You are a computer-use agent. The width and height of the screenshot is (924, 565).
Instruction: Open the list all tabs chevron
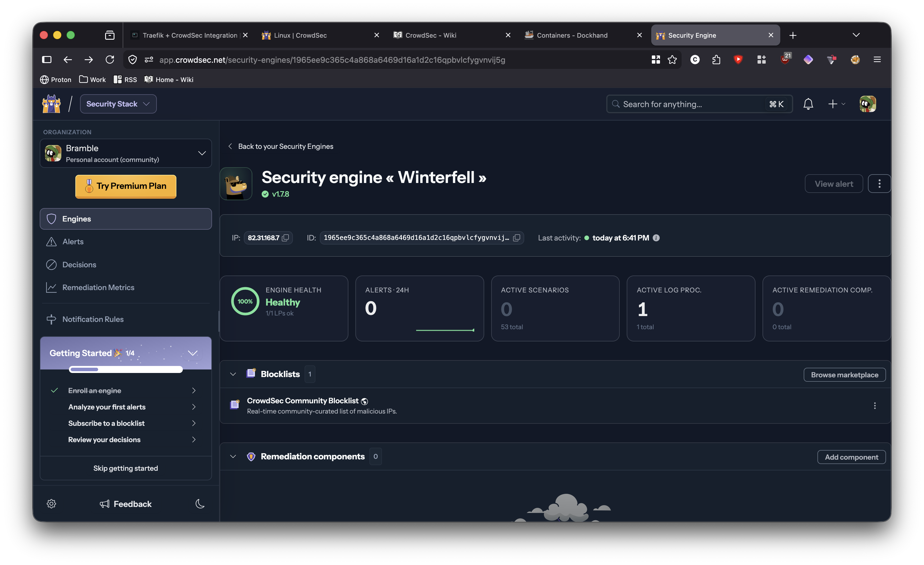[x=856, y=35]
